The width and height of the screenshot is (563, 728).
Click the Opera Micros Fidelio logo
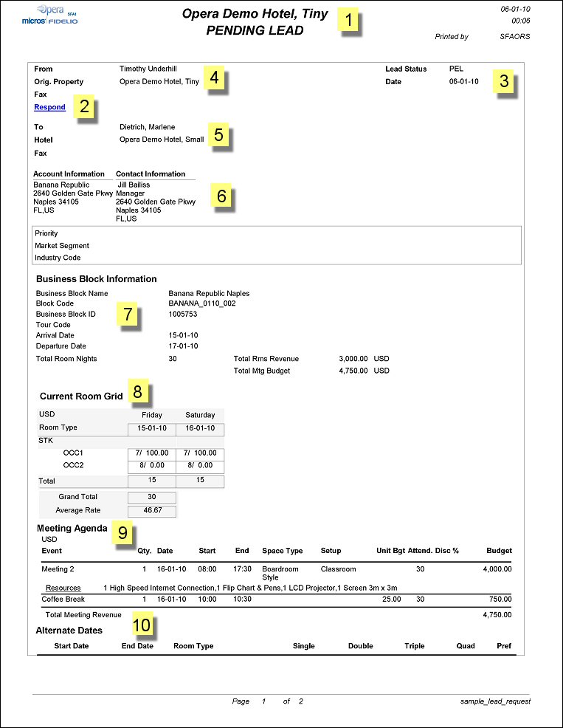tap(50, 16)
